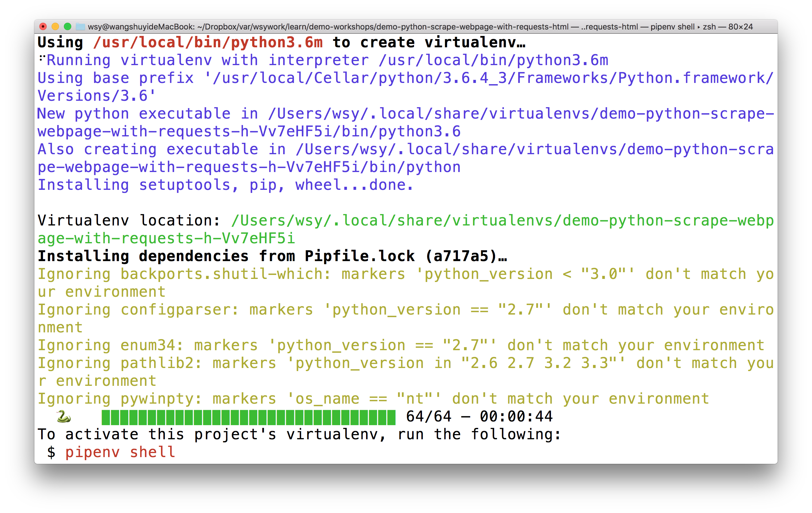Click the '64/64' progress count text

tap(428, 417)
